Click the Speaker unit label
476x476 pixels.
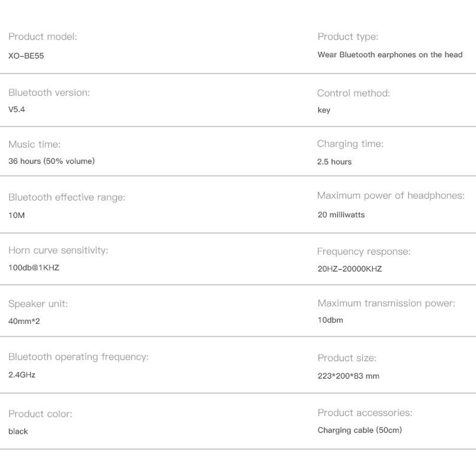(x=38, y=304)
